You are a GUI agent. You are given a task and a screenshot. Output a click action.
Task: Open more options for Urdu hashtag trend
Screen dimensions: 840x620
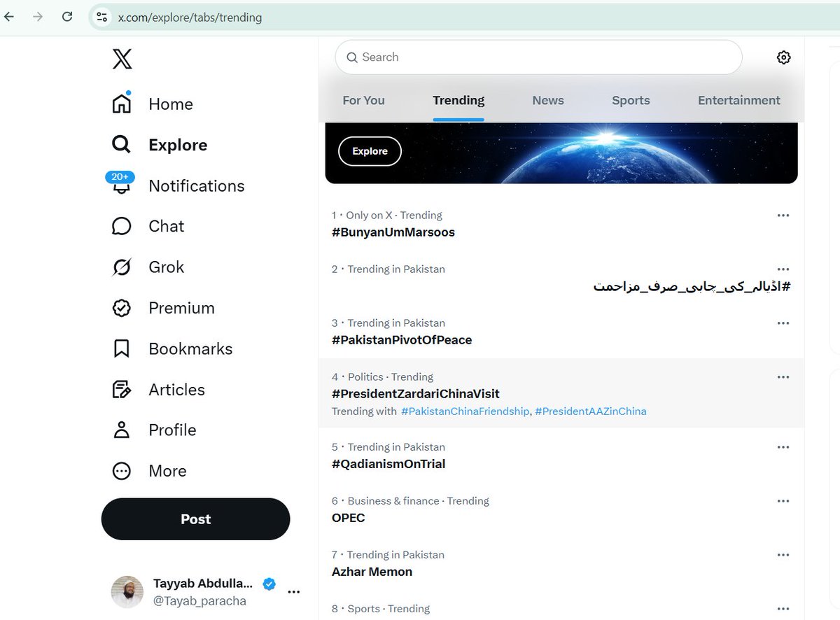point(783,269)
